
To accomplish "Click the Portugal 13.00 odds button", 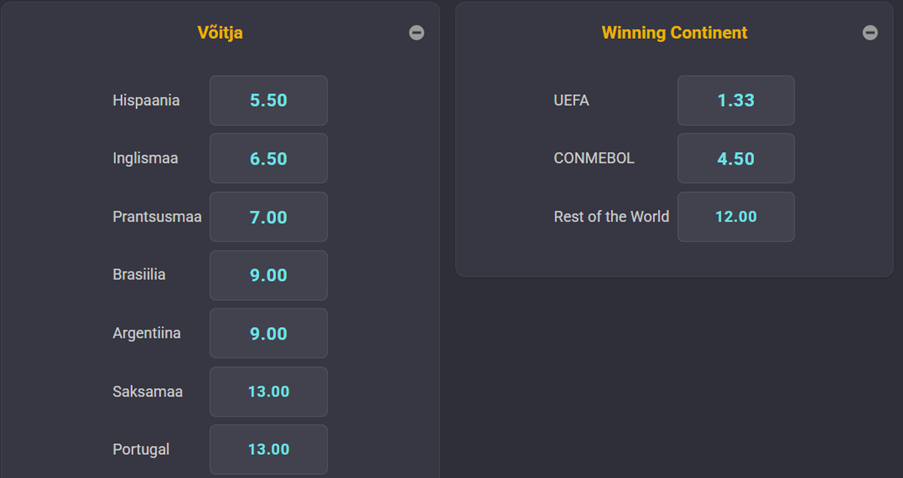I will click(268, 450).
